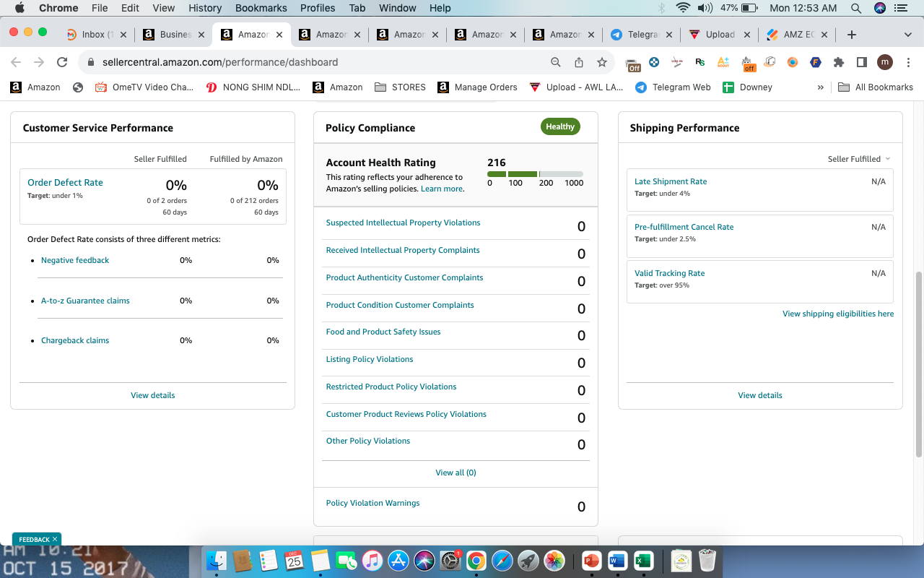Open App Store from dock
The image size is (924, 578).
pos(398,560)
